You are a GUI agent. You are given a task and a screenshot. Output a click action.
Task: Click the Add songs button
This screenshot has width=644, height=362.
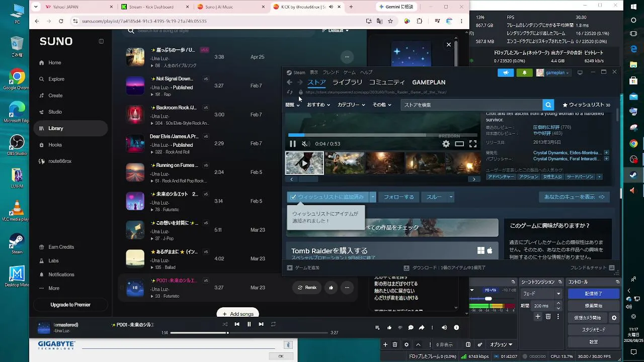click(238, 314)
